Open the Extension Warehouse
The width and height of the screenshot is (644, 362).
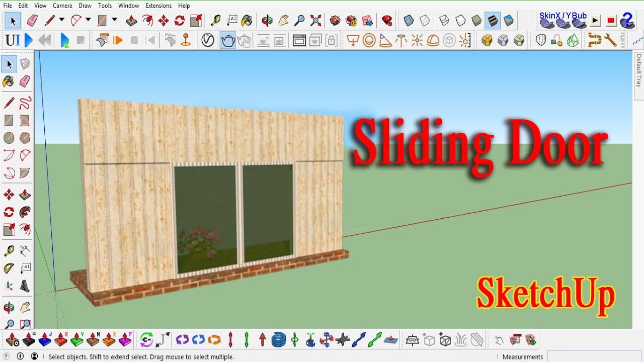coord(351,21)
